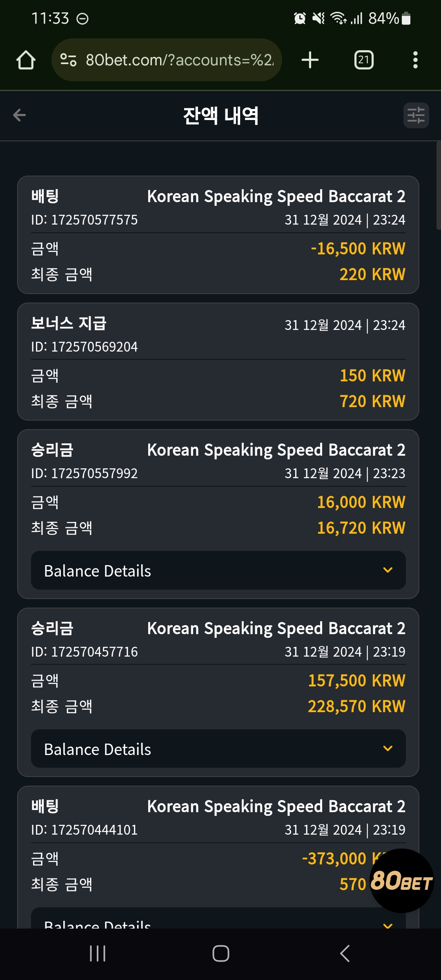Open the browser three-dot menu
Viewport: 441px width, 980px height.
click(415, 60)
